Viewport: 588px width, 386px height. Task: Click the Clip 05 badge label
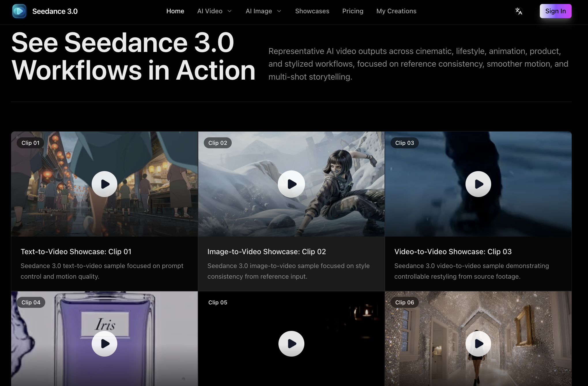[x=218, y=302]
